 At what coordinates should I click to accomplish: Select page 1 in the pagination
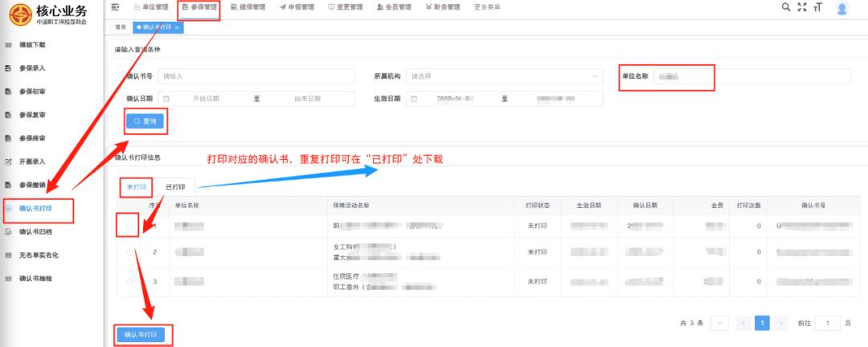pos(762,323)
